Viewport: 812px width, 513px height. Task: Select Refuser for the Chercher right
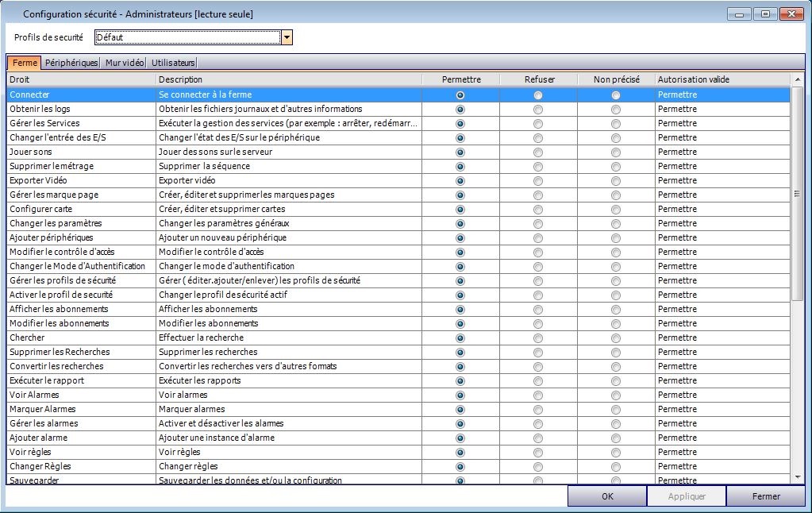point(538,338)
